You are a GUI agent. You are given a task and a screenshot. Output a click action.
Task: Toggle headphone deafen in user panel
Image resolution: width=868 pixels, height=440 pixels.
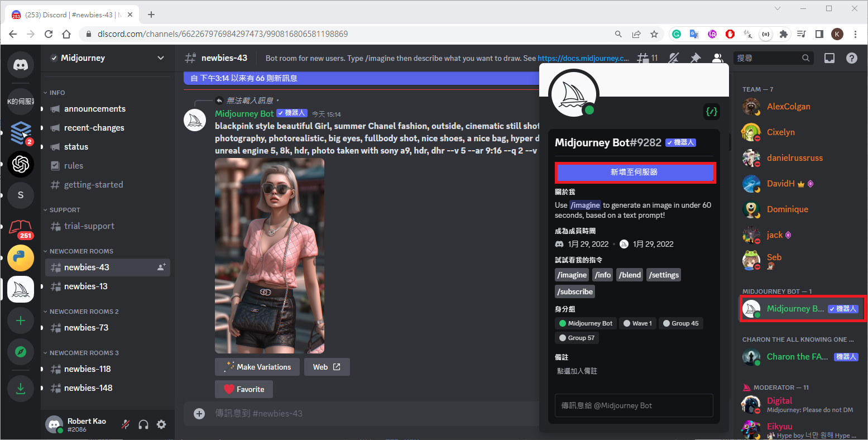(x=143, y=425)
